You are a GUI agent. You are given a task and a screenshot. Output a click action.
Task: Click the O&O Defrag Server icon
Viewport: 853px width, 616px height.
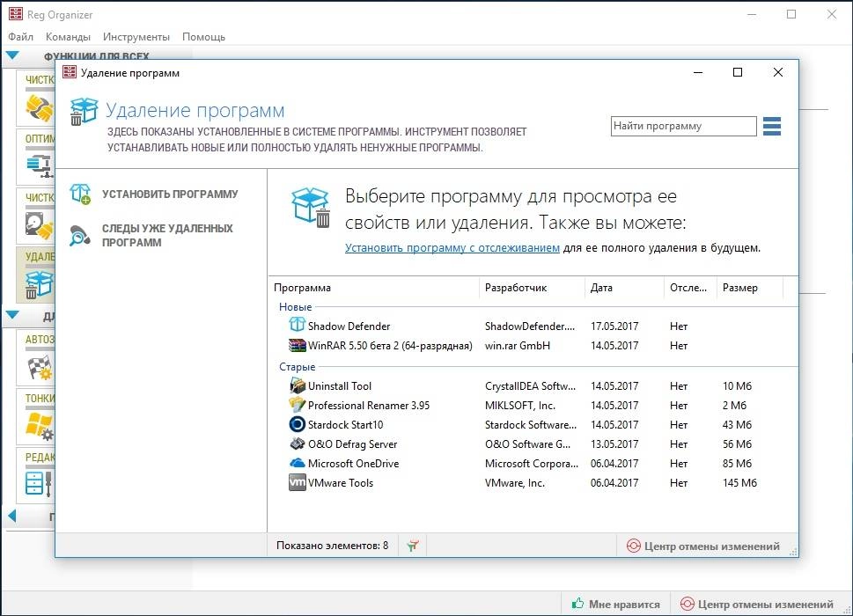click(x=297, y=444)
